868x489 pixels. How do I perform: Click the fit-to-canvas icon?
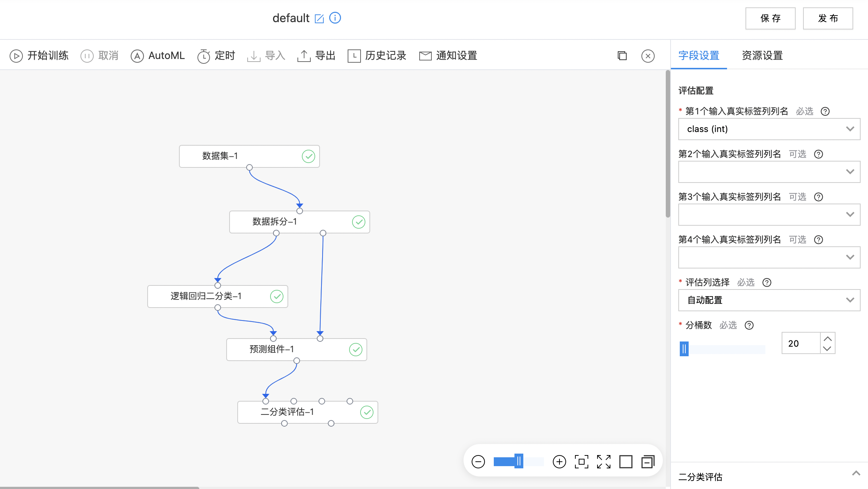pos(582,462)
